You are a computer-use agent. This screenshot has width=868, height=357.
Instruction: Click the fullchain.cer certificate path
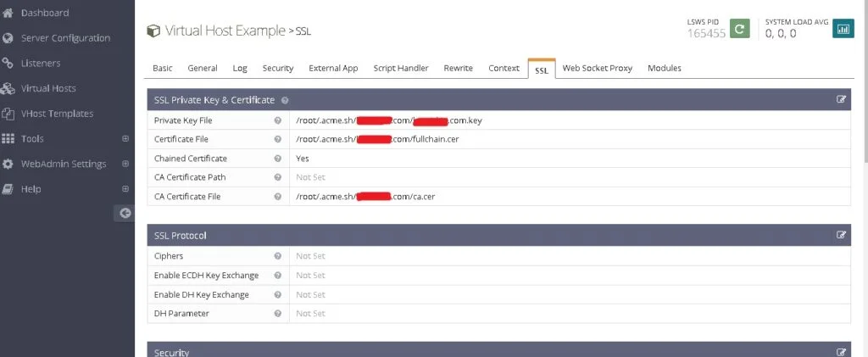click(377, 139)
